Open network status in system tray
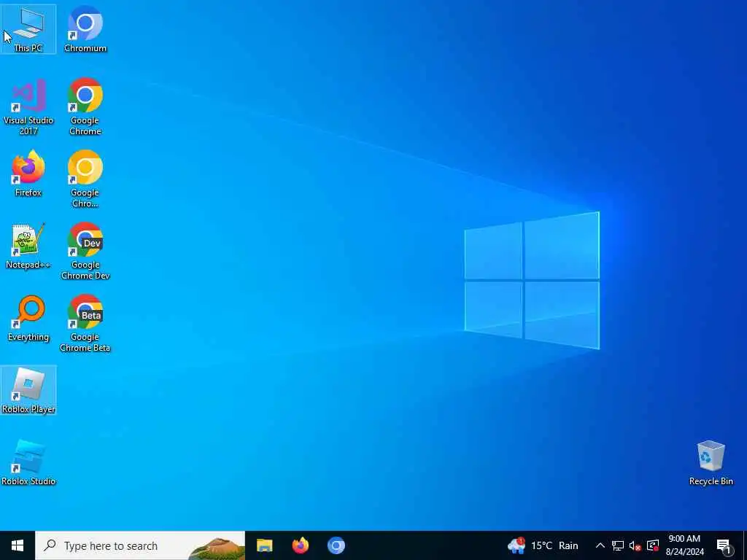The height and width of the screenshot is (560, 747). [x=617, y=545]
